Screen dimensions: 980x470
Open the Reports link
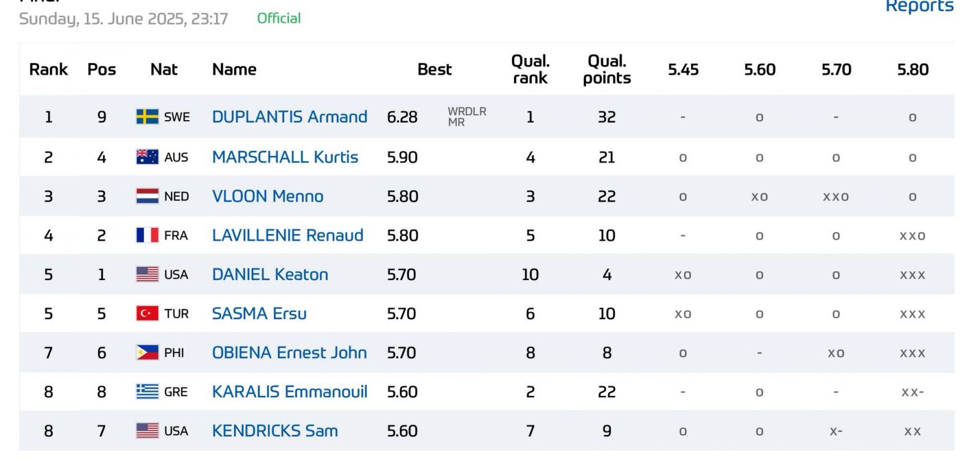point(919,7)
